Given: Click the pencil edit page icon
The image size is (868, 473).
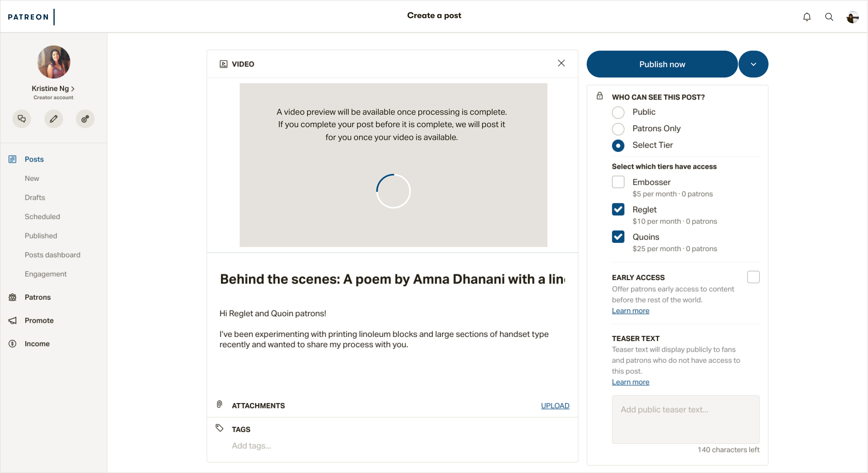Looking at the screenshot, I should point(53,119).
